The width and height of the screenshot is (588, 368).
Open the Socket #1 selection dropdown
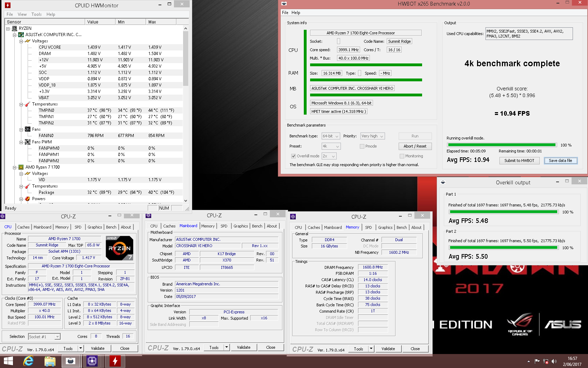[x=44, y=336]
